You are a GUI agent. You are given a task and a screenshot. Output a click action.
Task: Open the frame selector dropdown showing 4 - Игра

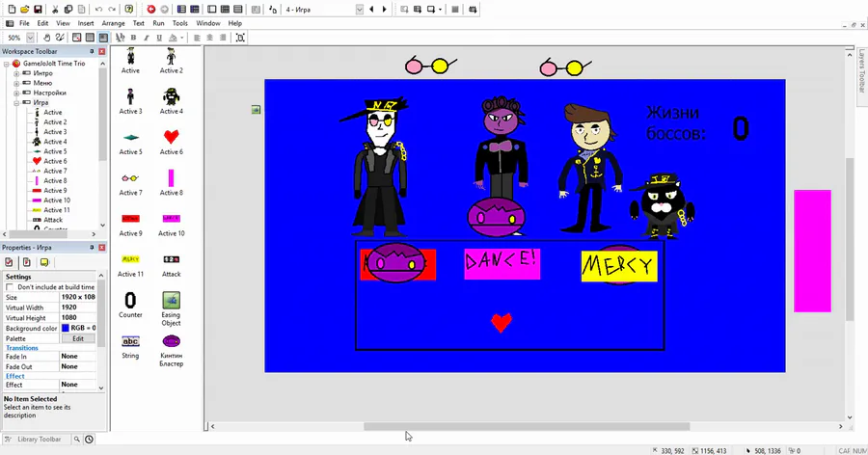(360, 10)
